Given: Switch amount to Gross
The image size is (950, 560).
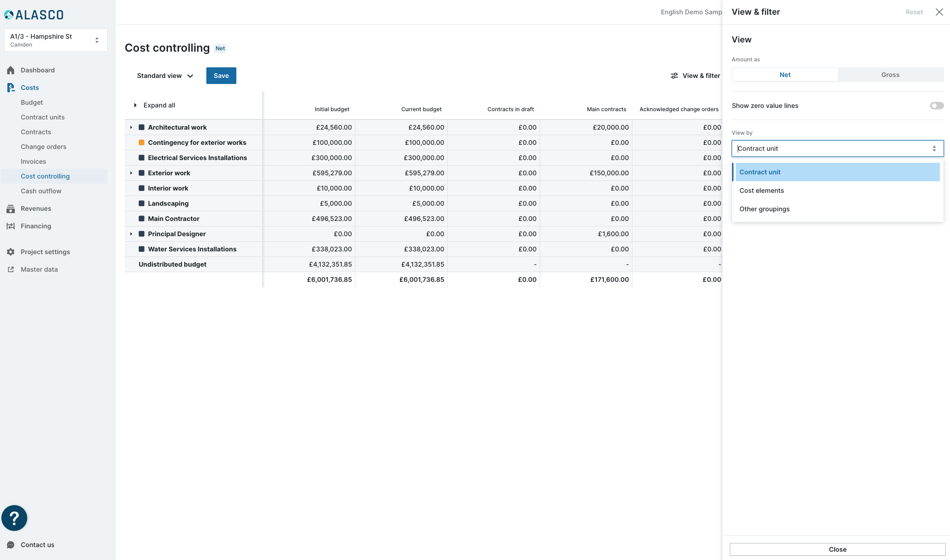Looking at the screenshot, I should coord(890,75).
